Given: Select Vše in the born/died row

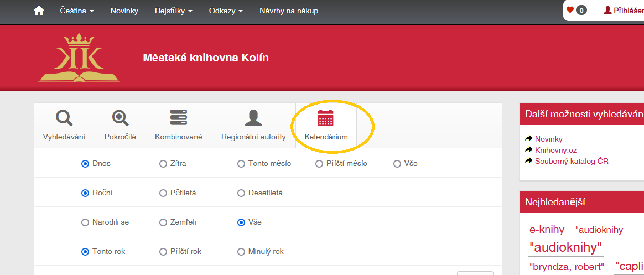Looking at the screenshot, I should tap(241, 222).
